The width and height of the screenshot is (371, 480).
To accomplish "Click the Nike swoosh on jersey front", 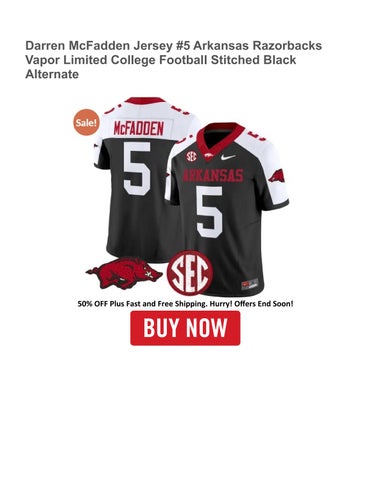I will tap(228, 157).
